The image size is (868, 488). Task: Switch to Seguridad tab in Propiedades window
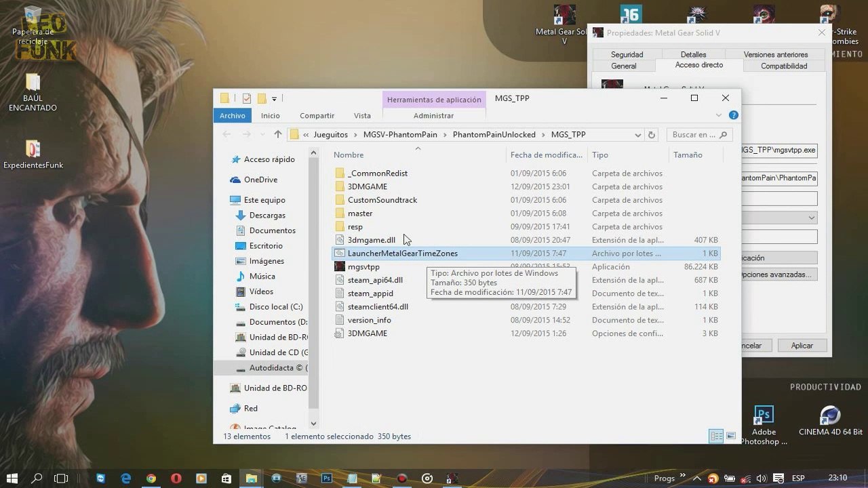tap(627, 54)
